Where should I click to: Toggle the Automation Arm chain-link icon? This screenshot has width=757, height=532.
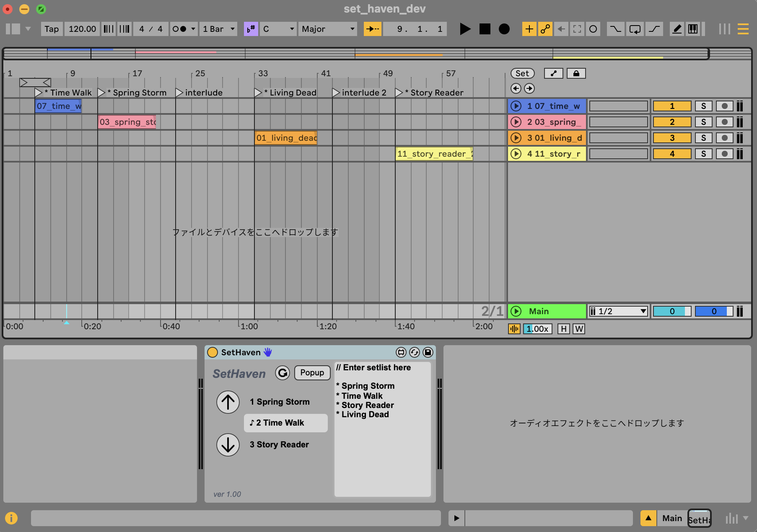coord(545,29)
